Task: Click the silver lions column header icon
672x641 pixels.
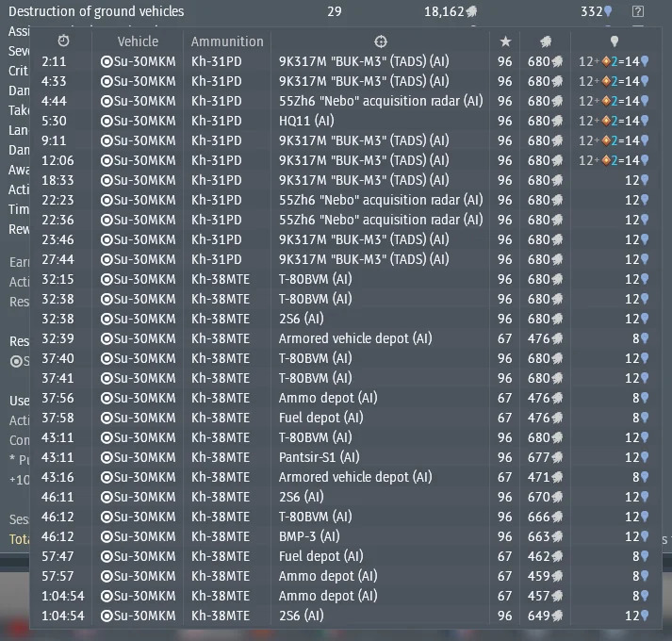Action: pyautogui.click(x=546, y=41)
